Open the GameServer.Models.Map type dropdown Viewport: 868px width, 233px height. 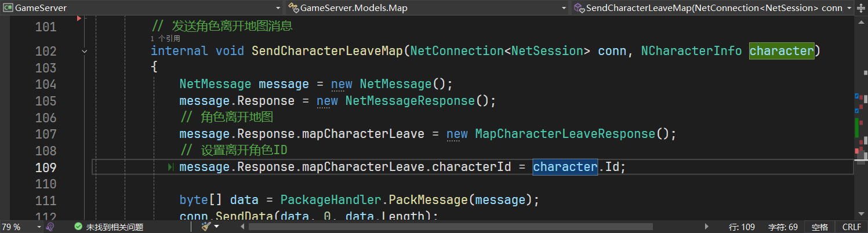tap(564, 8)
